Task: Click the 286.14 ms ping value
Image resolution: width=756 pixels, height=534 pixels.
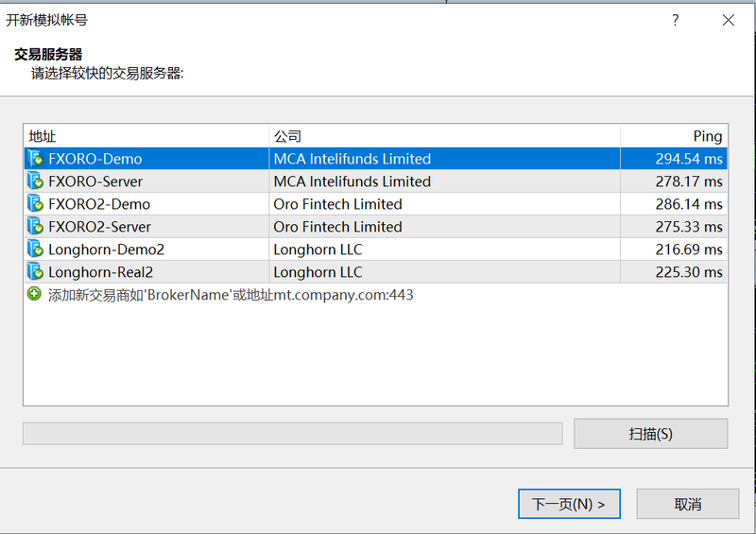Action: tap(689, 204)
